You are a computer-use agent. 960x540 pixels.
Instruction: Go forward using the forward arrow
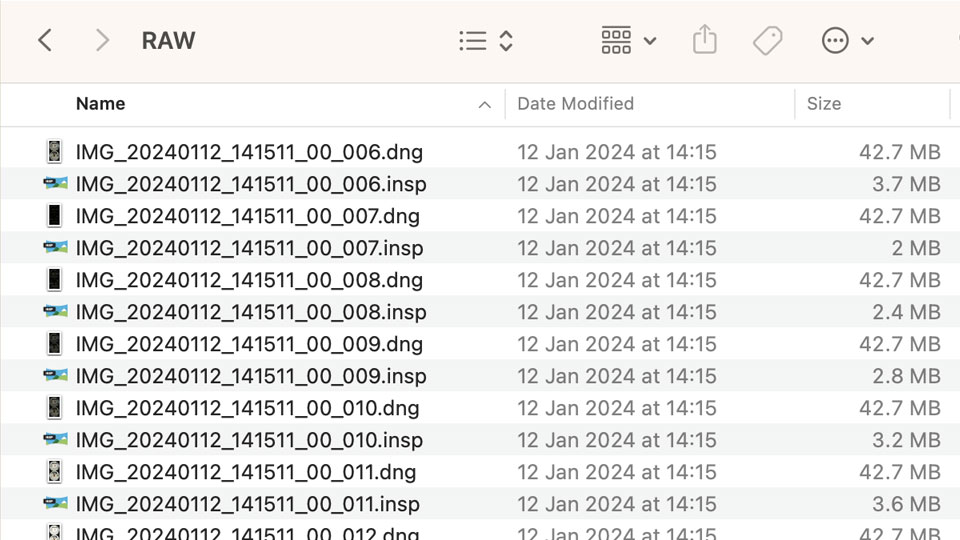click(102, 41)
